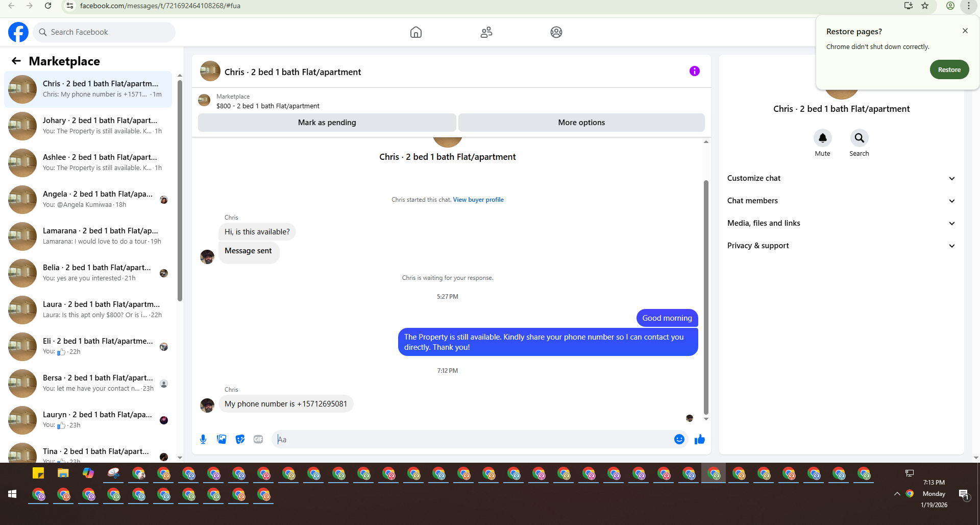Open the Eli conversation
The image size is (980, 525).
tap(88, 347)
